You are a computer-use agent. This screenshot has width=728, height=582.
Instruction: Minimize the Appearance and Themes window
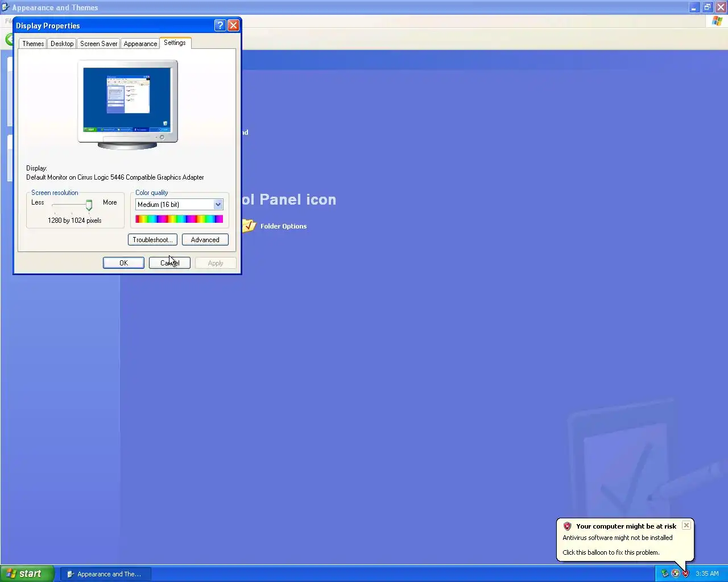point(694,7)
